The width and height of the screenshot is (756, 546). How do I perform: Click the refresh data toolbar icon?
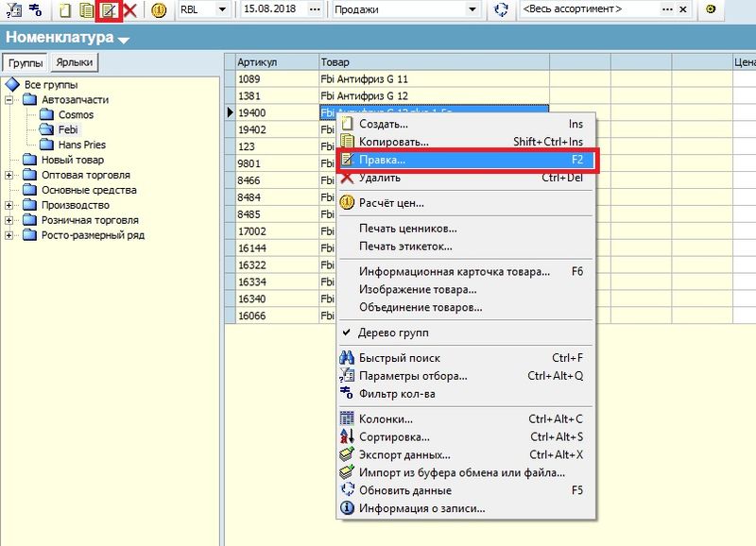(x=502, y=9)
